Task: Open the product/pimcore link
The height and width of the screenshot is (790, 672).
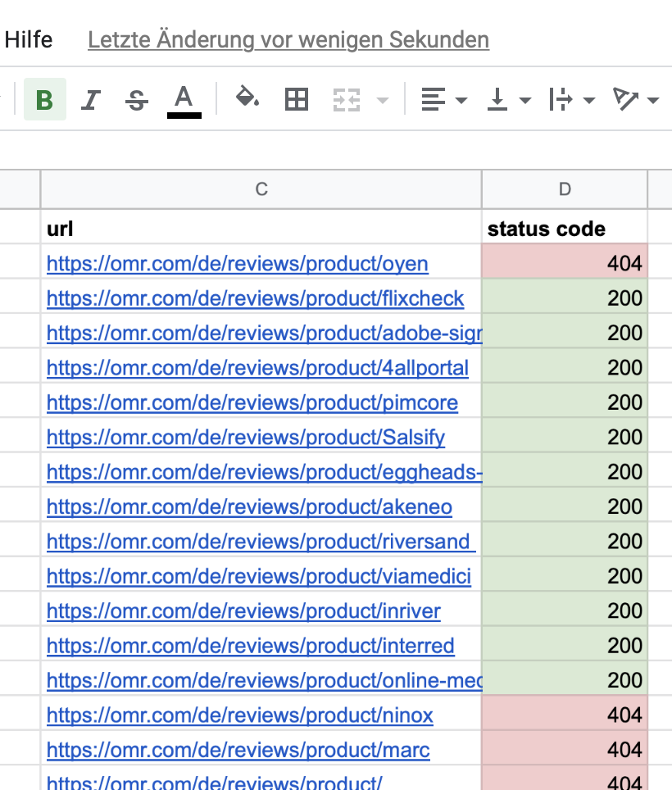Action: [252, 402]
